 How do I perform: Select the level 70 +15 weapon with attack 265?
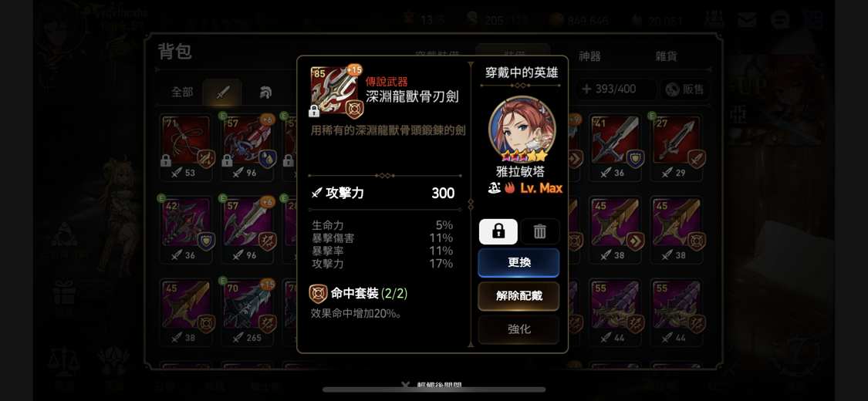[248, 312]
